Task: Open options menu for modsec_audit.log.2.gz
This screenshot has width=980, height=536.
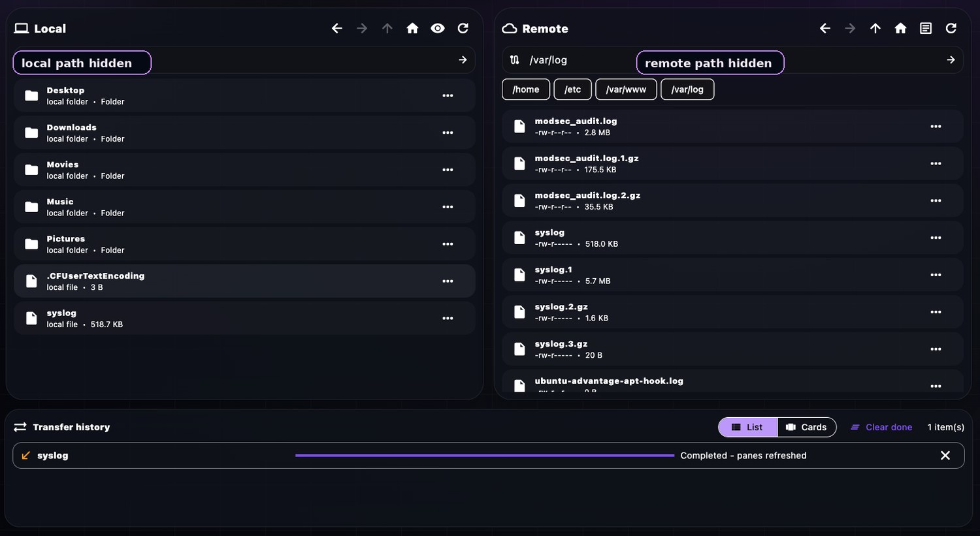Action: pyautogui.click(x=936, y=201)
